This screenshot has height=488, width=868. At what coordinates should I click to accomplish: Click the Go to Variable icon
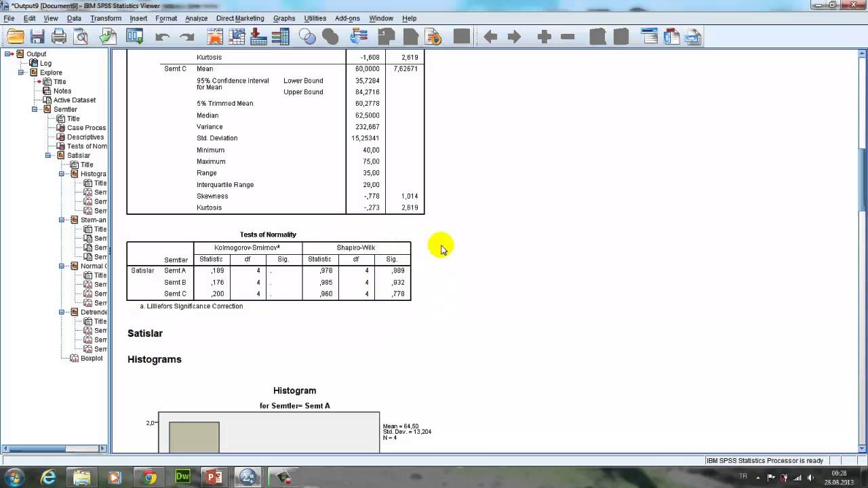pos(258,37)
